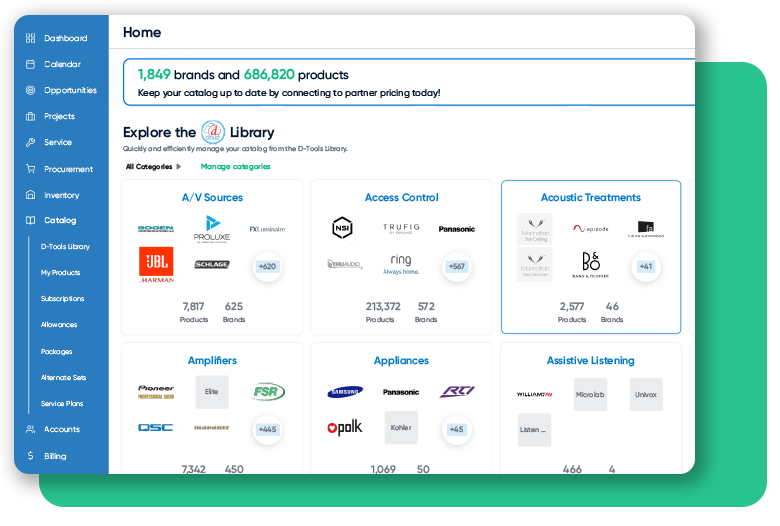Open Projects in the sidebar

pos(59,116)
